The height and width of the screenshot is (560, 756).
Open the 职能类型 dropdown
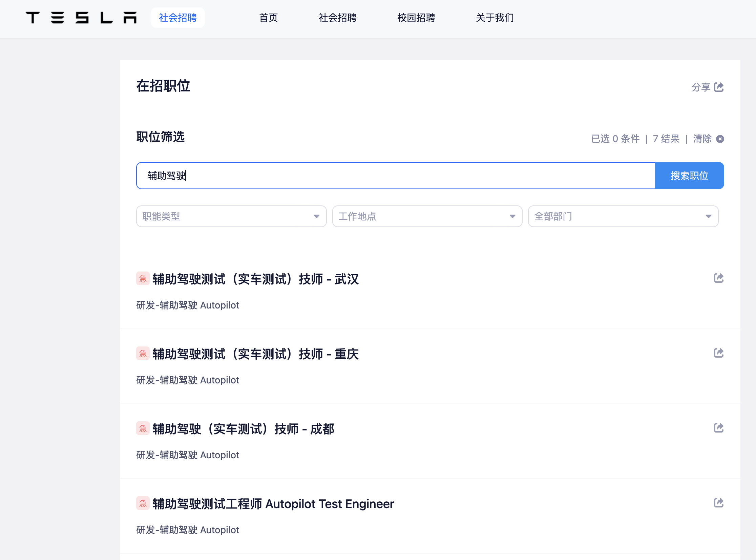click(x=231, y=216)
